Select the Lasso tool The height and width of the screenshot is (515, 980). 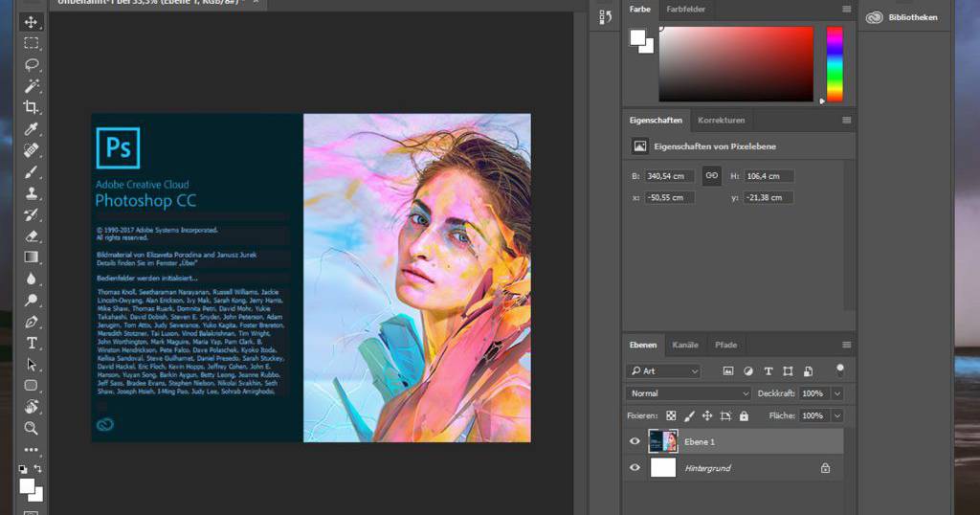click(x=31, y=64)
